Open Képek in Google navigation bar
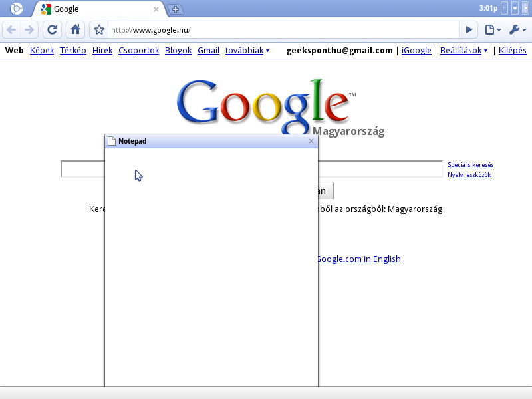 click(41, 51)
